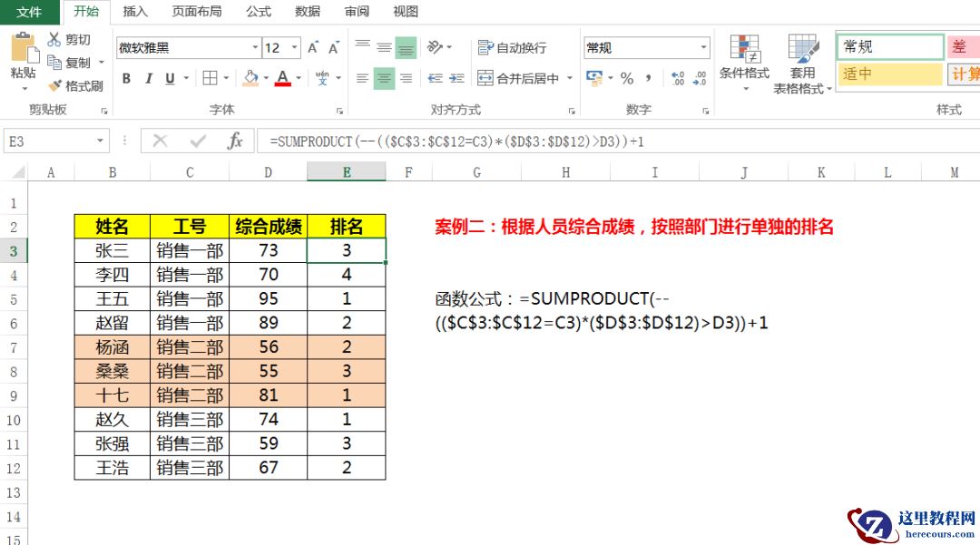The image size is (980, 545).
Task: Open Format as Table icon
Action: tap(803, 49)
